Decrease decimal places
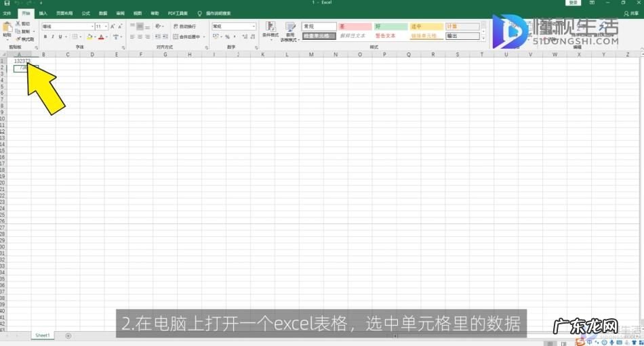644x346 pixels. tap(253, 37)
